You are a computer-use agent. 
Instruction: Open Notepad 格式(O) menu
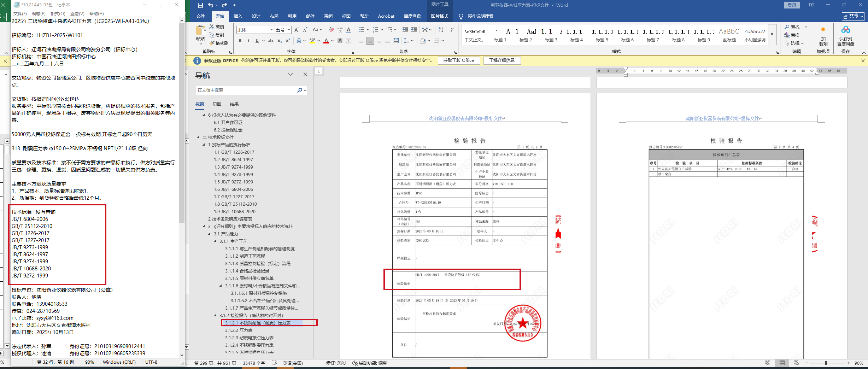[58, 13]
